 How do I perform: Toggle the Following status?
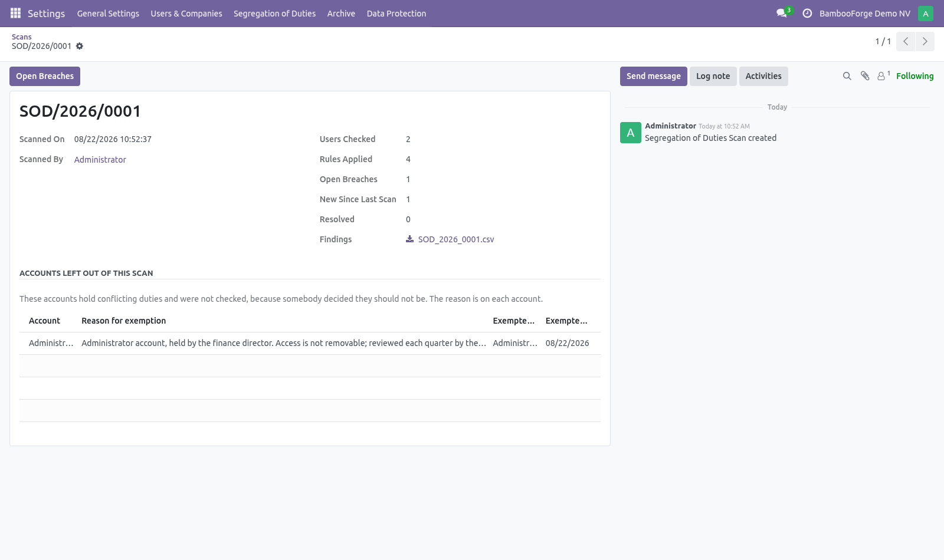point(914,76)
